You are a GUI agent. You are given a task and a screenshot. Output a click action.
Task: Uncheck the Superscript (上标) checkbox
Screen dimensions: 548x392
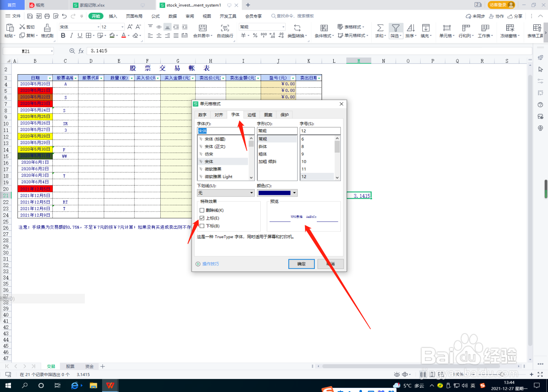pyautogui.click(x=202, y=218)
